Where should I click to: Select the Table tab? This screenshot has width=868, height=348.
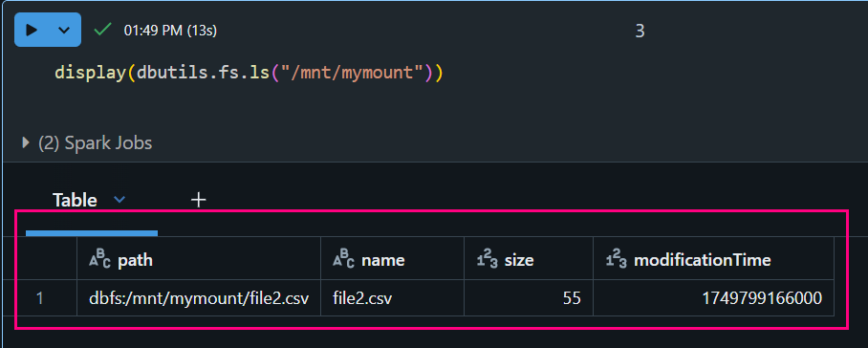tap(75, 200)
